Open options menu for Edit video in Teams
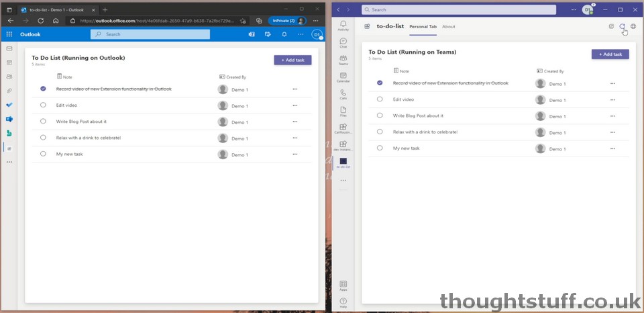 [x=612, y=100]
